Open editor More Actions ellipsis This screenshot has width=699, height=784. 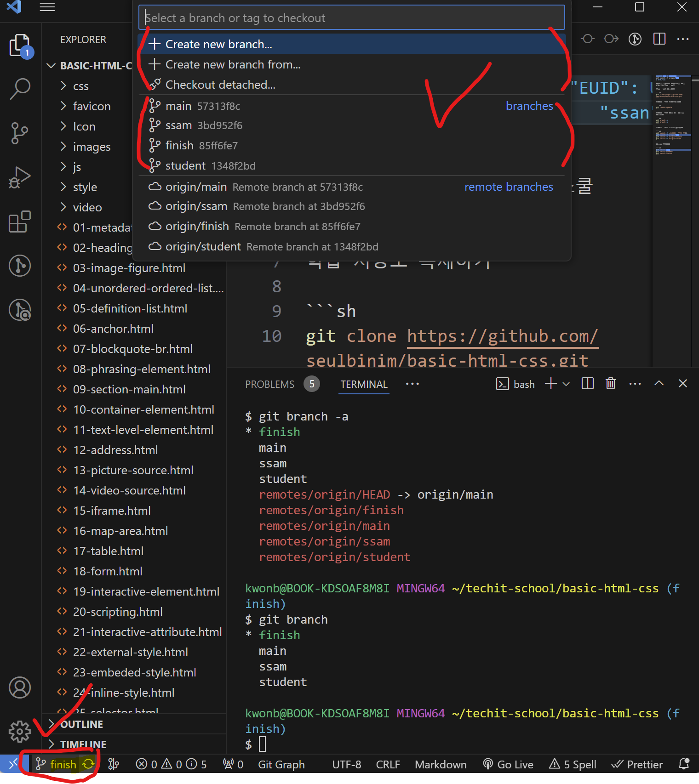click(x=683, y=39)
